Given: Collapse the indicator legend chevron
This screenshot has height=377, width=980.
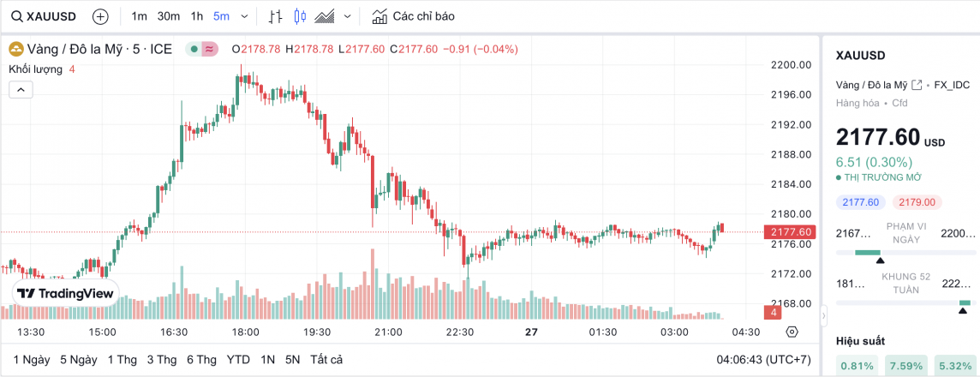Looking at the screenshot, I should (21, 89).
